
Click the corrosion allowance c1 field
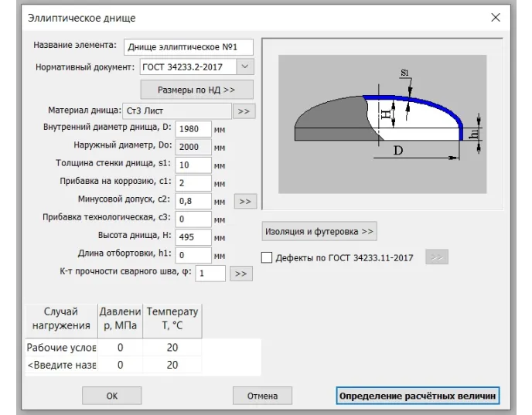point(193,183)
